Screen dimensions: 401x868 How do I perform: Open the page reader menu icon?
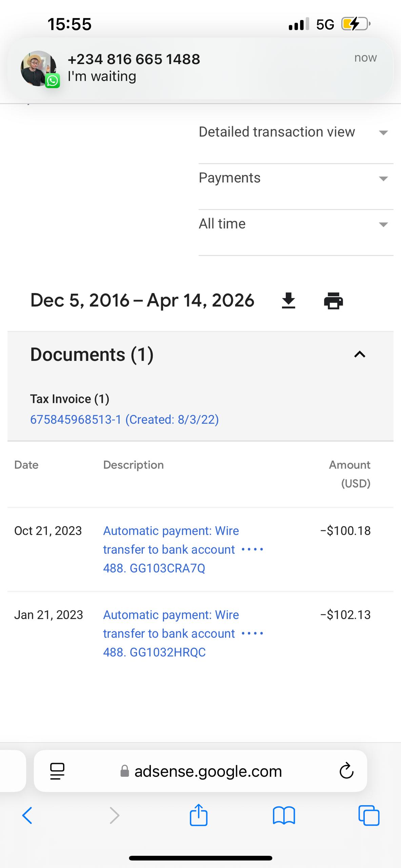(57, 771)
